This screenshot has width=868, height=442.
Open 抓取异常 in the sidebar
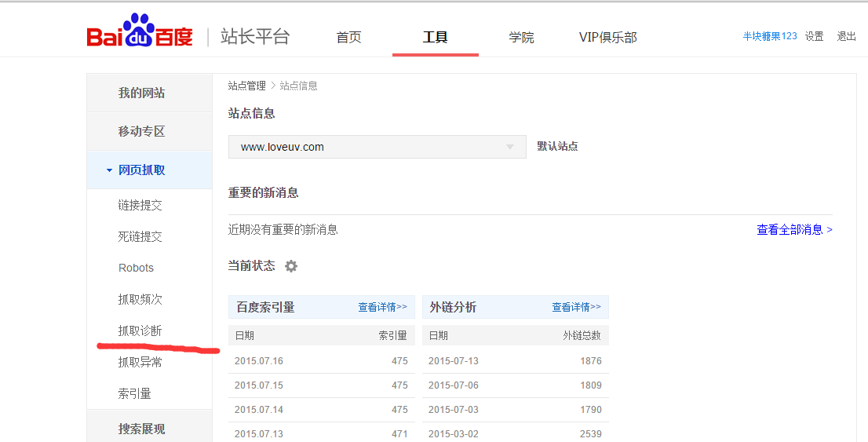[140, 363]
